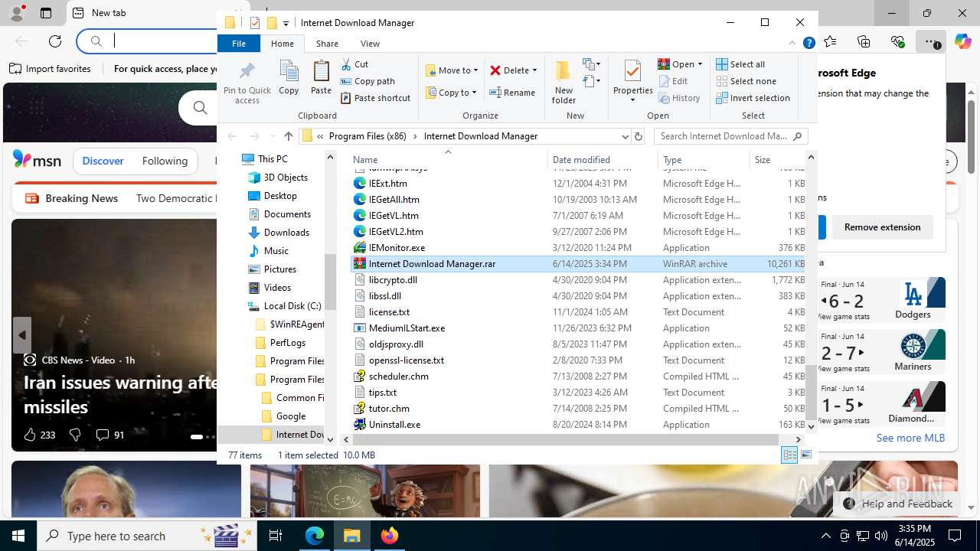Expand the Open button dropdown
The image size is (980, 551).
(699, 64)
